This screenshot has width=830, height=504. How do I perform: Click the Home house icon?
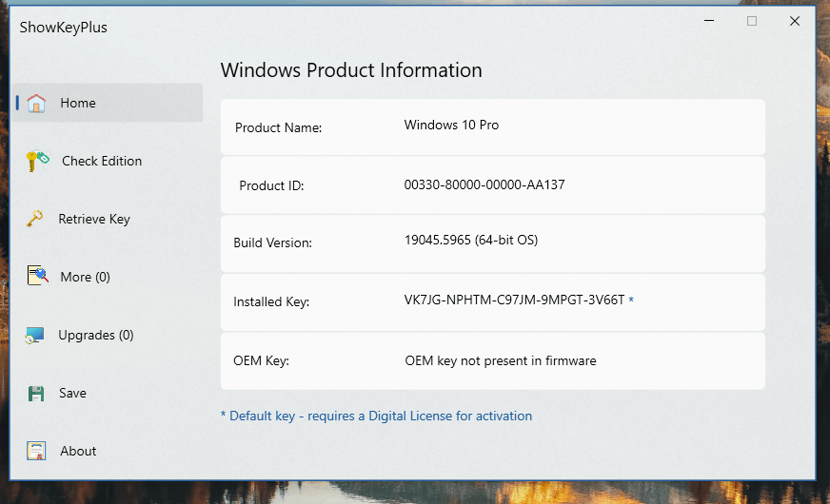[36, 103]
